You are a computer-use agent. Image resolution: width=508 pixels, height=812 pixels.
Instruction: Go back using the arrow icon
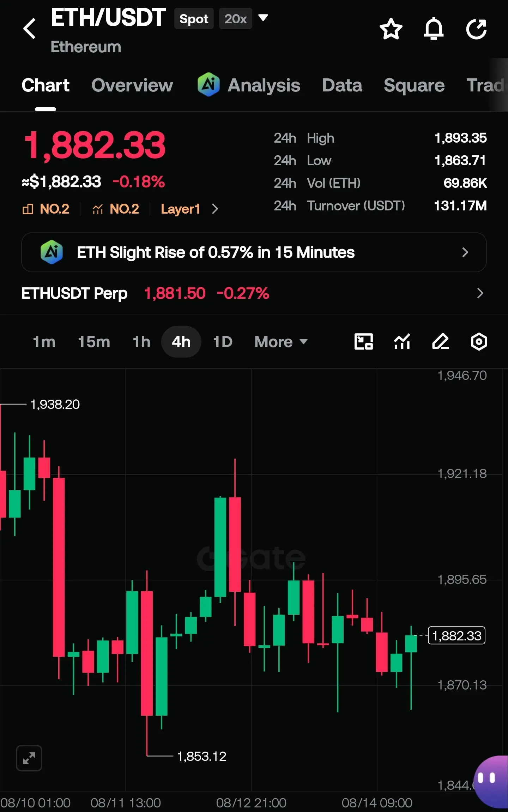[x=30, y=29]
